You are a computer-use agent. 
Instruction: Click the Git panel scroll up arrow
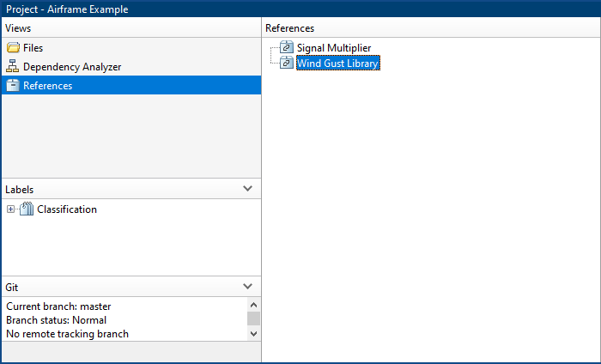click(x=253, y=305)
